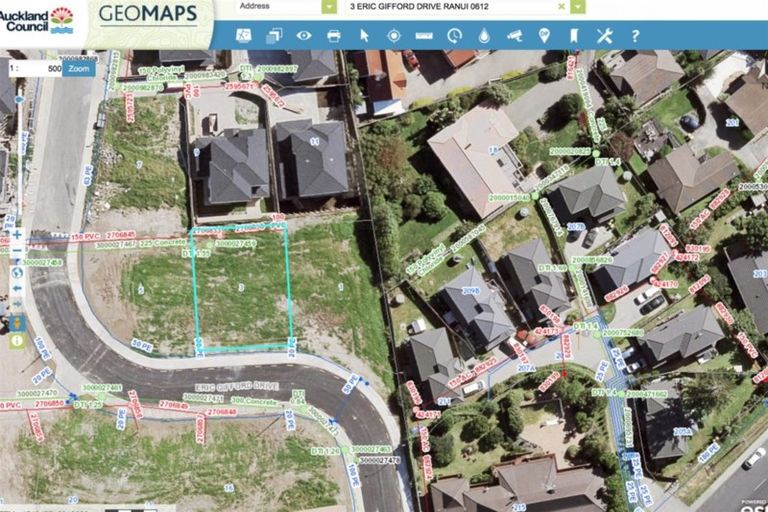Toggle layer visibility eye icon
This screenshot has height=512, width=768.
tap(303, 36)
